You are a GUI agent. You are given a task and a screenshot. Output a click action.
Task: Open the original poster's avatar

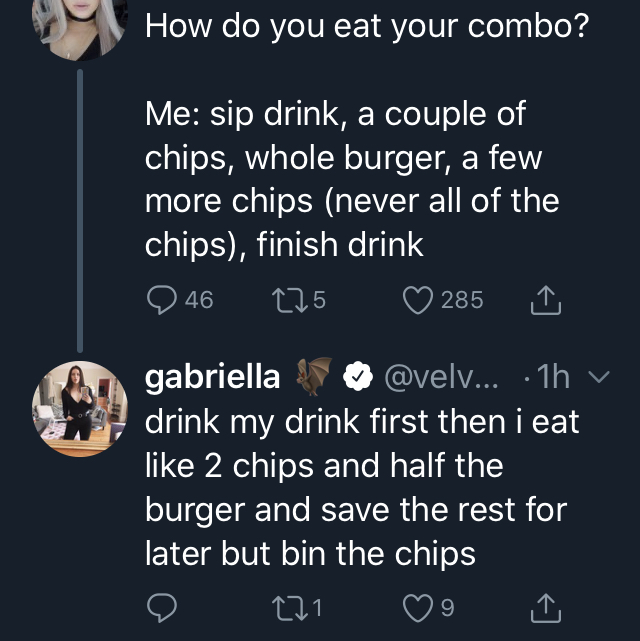80,29
